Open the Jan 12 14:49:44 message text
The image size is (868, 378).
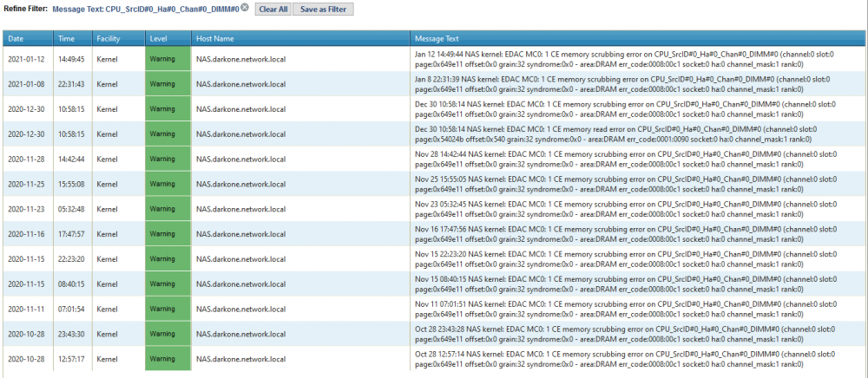point(624,59)
